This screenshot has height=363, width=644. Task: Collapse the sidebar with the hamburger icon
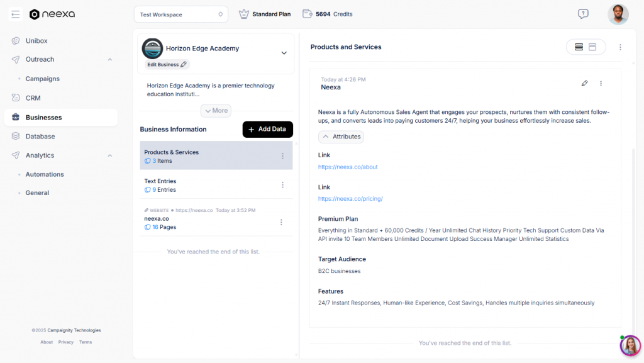pos(16,14)
